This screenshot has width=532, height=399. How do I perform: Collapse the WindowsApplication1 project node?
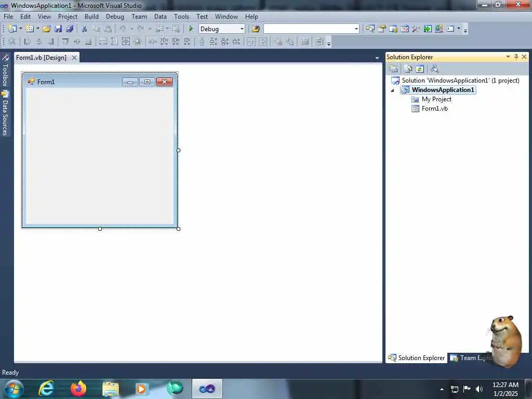click(393, 90)
